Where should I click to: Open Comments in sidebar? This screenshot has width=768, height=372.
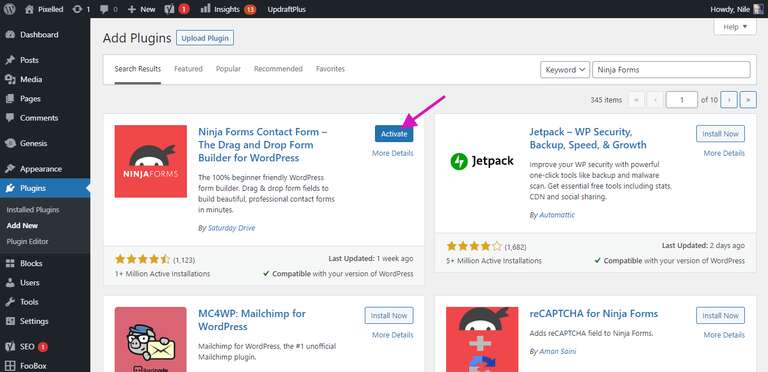pos(45,118)
